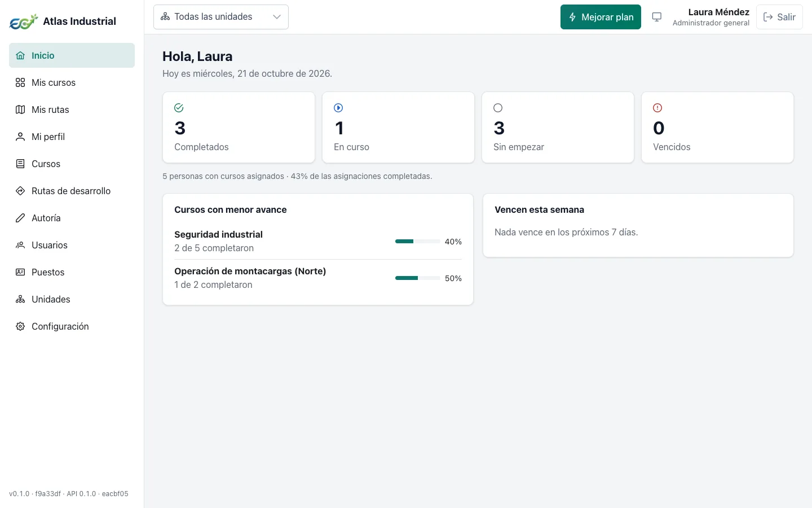The image size is (812, 508).
Task: Open the Todas las unidades dropdown
Action: [221, 17]
